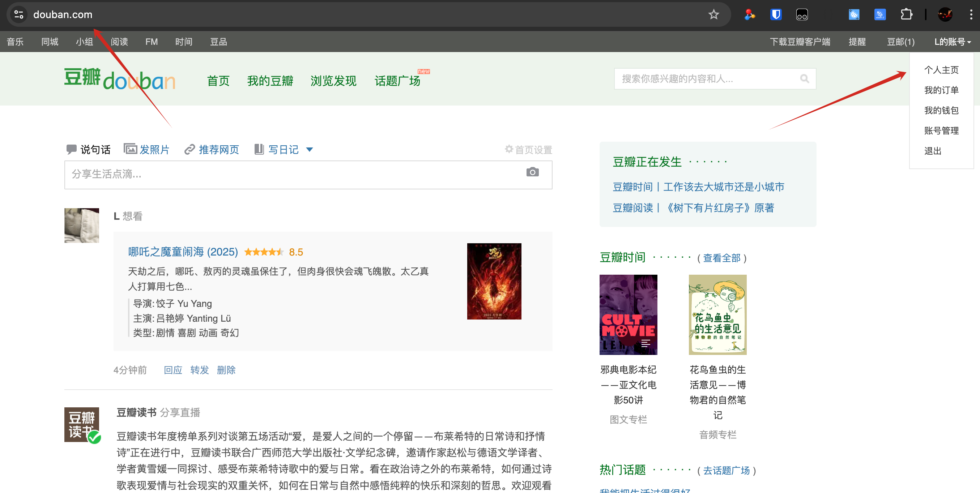Open 豆瓣读书 avatar
Viewport: 980px width, 493px height.
(81, 425)
